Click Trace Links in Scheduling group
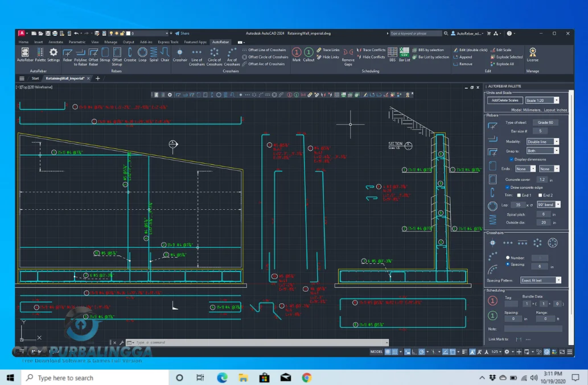The height and width of the screenshot is (385, 588). pos(328,50)
